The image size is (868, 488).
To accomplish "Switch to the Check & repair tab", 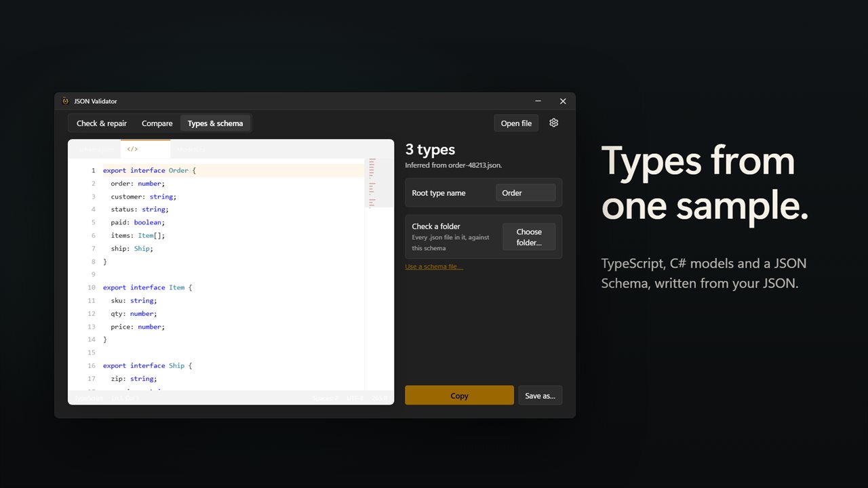I will coord(102,123).
